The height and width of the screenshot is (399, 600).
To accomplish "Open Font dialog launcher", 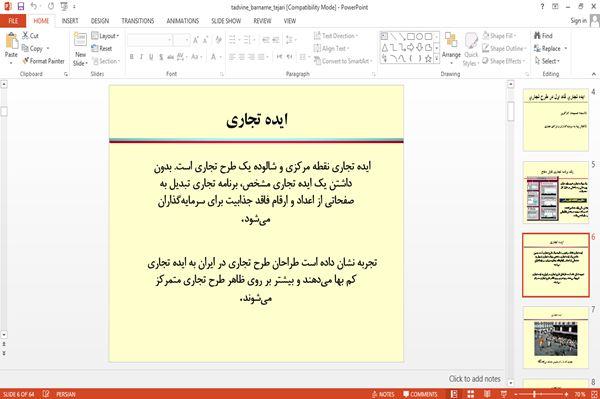I will tap(222, 74).
